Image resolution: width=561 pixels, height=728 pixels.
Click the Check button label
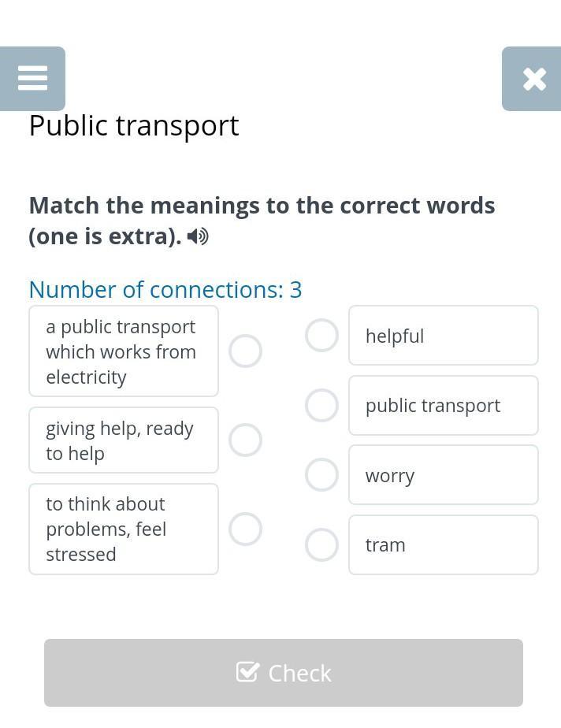[300, 673]
